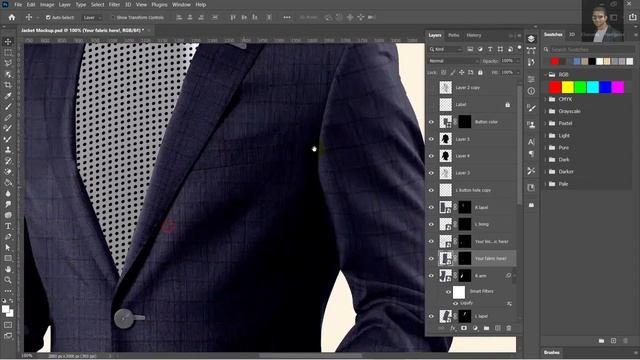
Task: Toggle visibility of the Liquify filter
Action: coord(455,303)
